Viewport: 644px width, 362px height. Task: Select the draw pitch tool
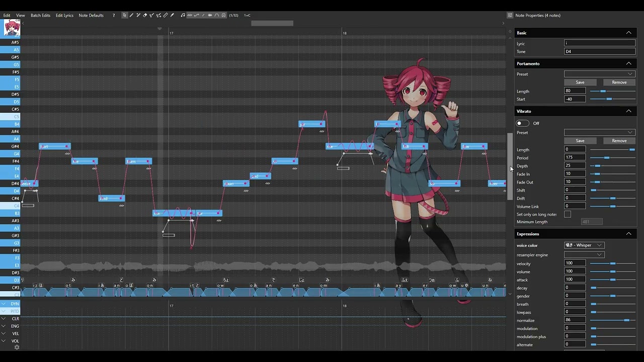coord(152,15)
